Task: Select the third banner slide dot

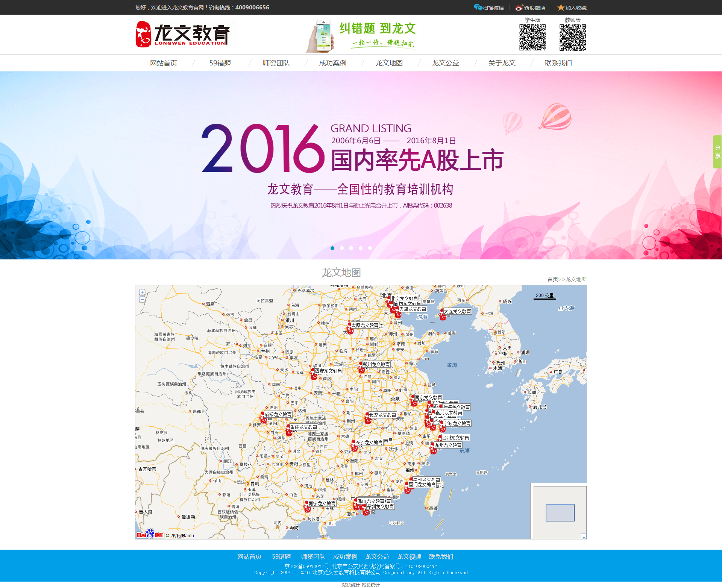Action: click(351, 248)
